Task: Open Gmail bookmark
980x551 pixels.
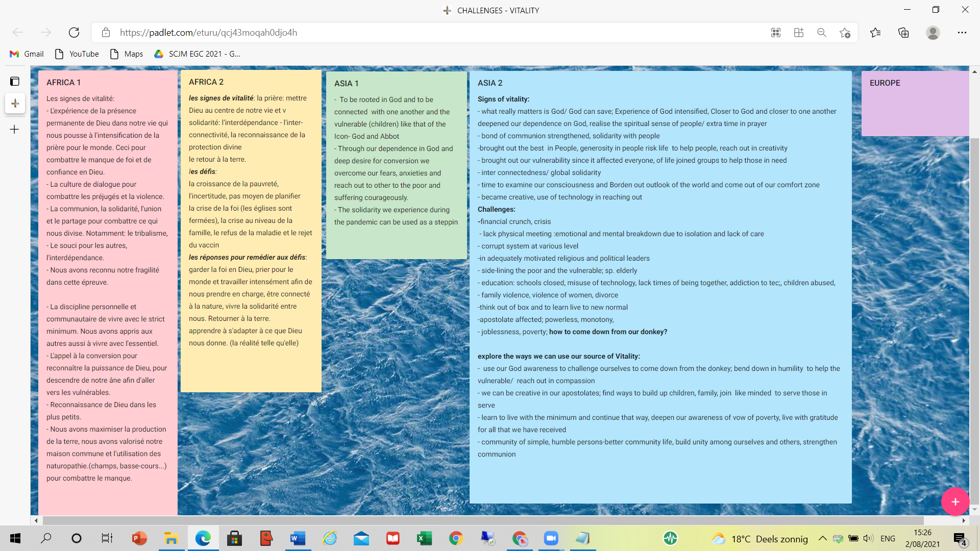Action: pos(27,54)
